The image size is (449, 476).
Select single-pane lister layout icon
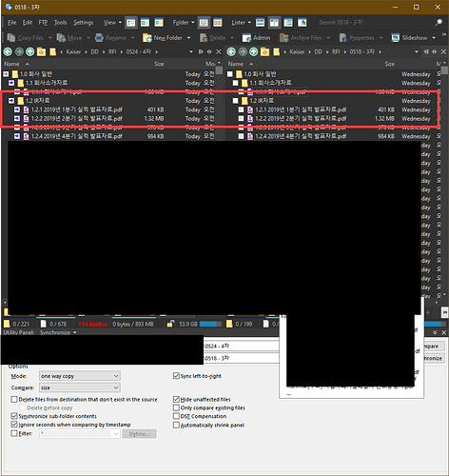tap(260, 23)
